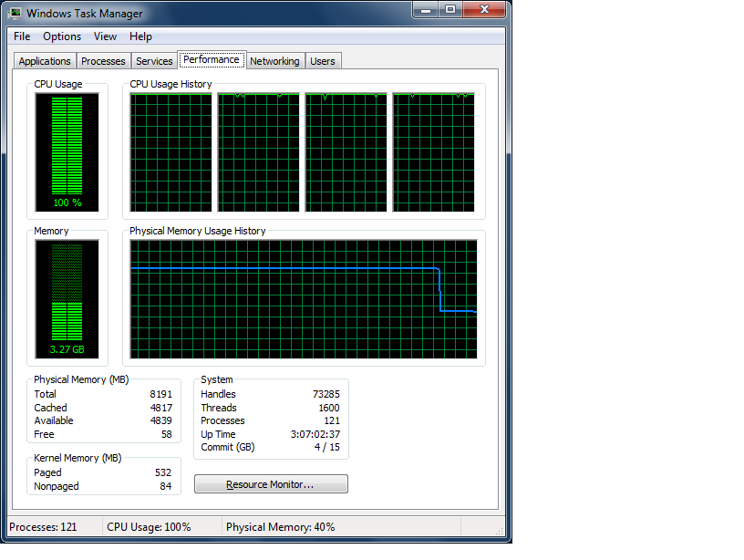Screen dimensions: 744x560
Task: Click the Available memory value 4839
Action: tap(160, 420)
